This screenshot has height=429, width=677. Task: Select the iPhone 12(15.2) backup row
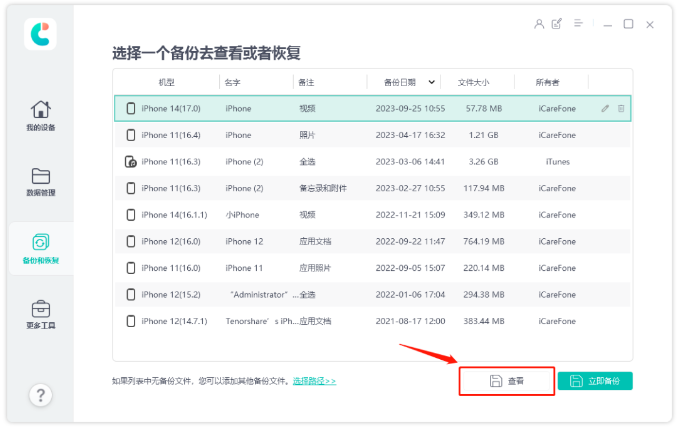[x=372, y=295]
